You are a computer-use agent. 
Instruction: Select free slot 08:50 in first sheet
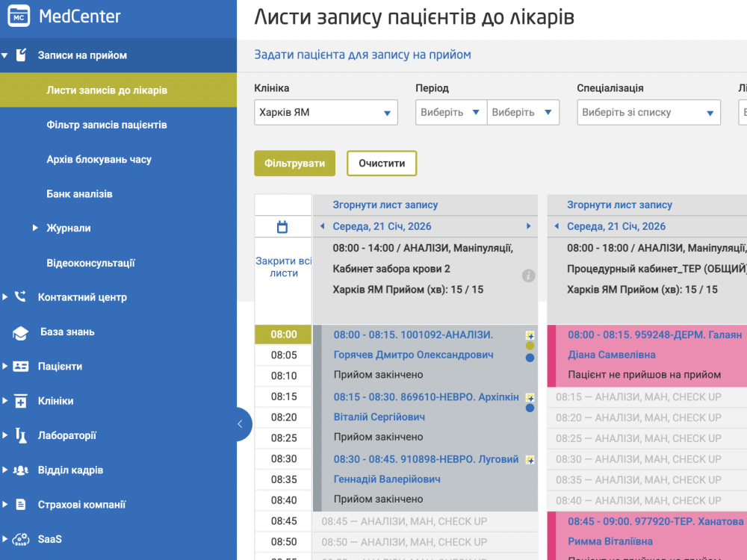tap(425, 542)
